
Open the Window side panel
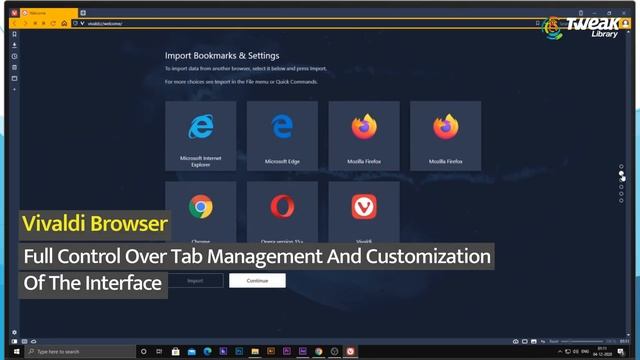(14, 78)
